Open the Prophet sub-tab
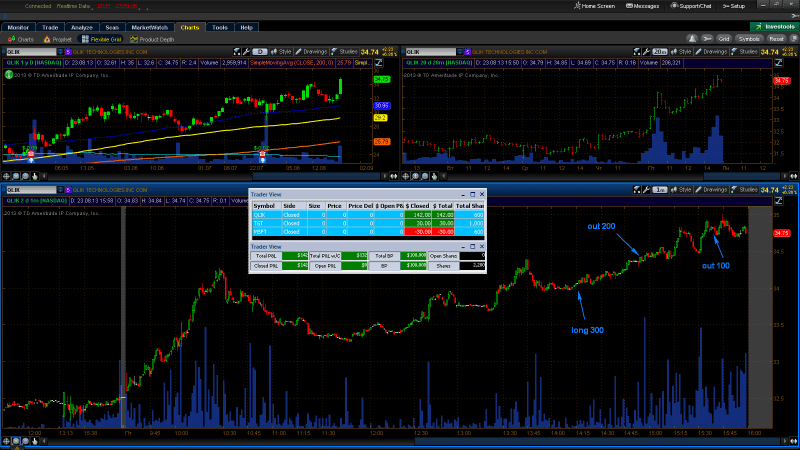 click(x=58, y=39)
